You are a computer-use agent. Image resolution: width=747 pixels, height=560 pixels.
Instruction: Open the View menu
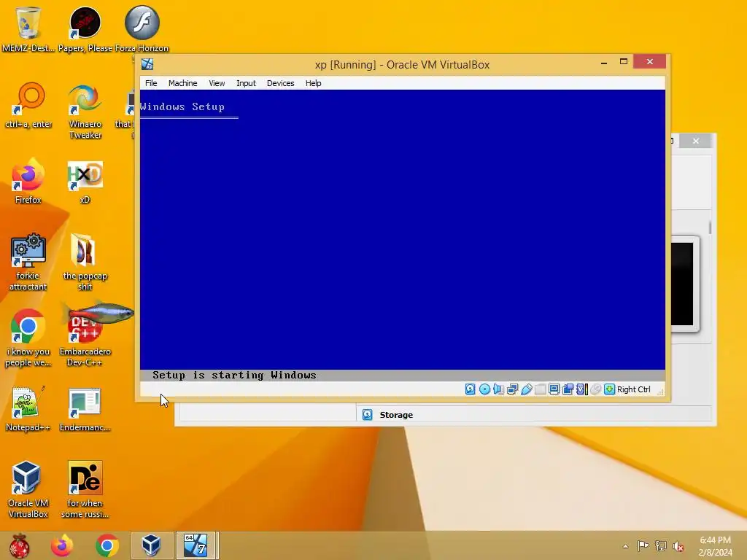point(217,83)
